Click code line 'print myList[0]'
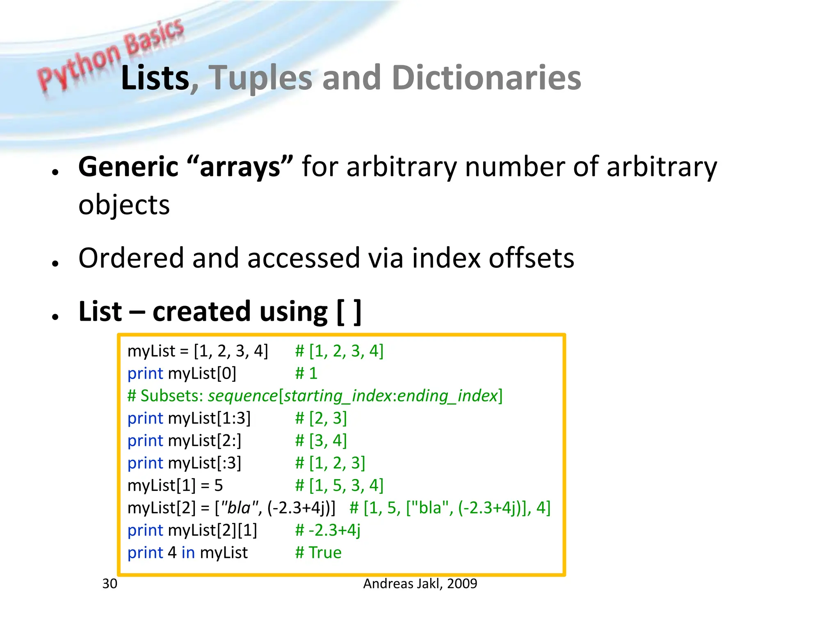The height and width of the screenshot is (630, 840). pos(182,374)
